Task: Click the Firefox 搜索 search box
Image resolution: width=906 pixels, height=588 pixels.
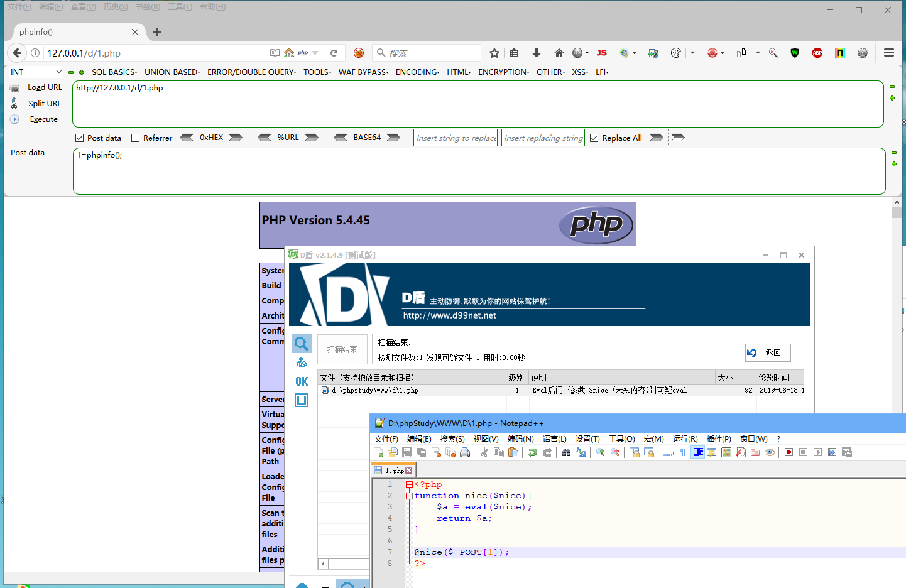Action: 427,53
